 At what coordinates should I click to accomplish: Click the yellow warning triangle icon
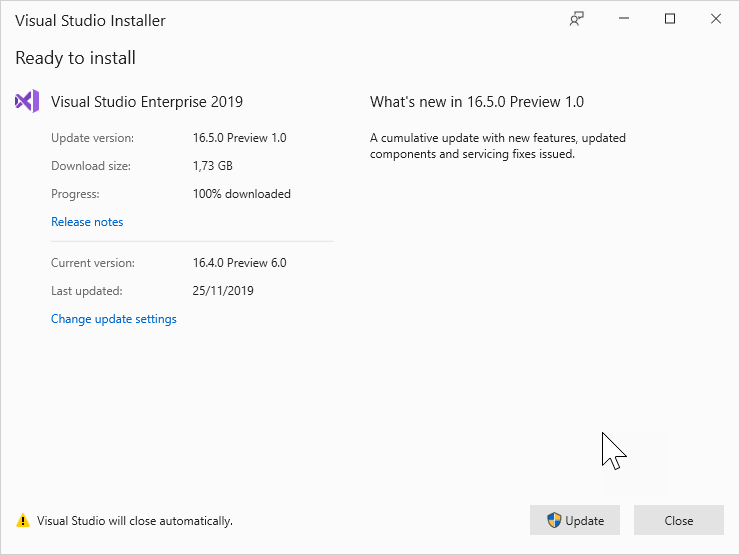pos(23,520)
